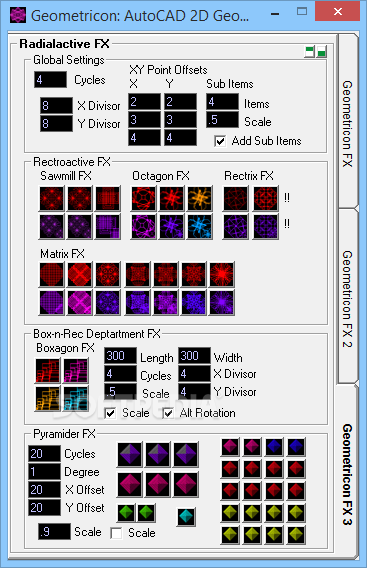This screenshot has width=367, height=568.
Task: Click the Pyramider Cycles field
Action: pos(45,454)
